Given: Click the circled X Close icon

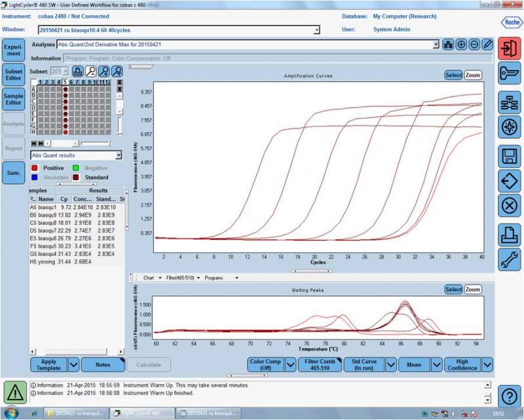Looking at the screenshot, I should click(510, 206).
